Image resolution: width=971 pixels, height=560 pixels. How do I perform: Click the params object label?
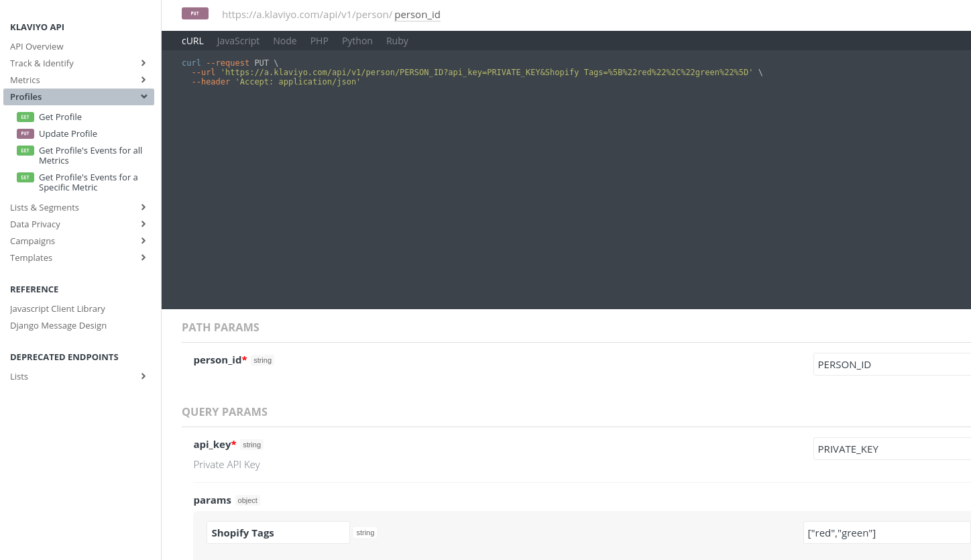click(213, 500)
